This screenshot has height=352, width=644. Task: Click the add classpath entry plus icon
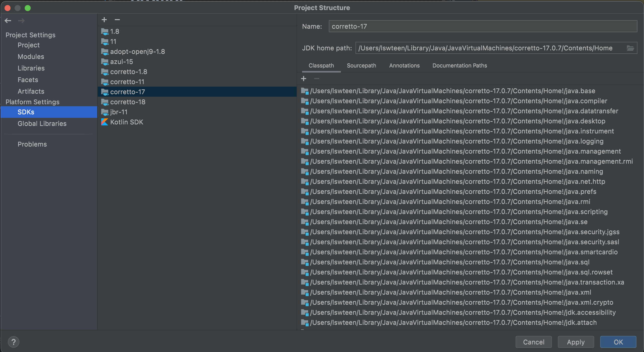tap(304, 79)
